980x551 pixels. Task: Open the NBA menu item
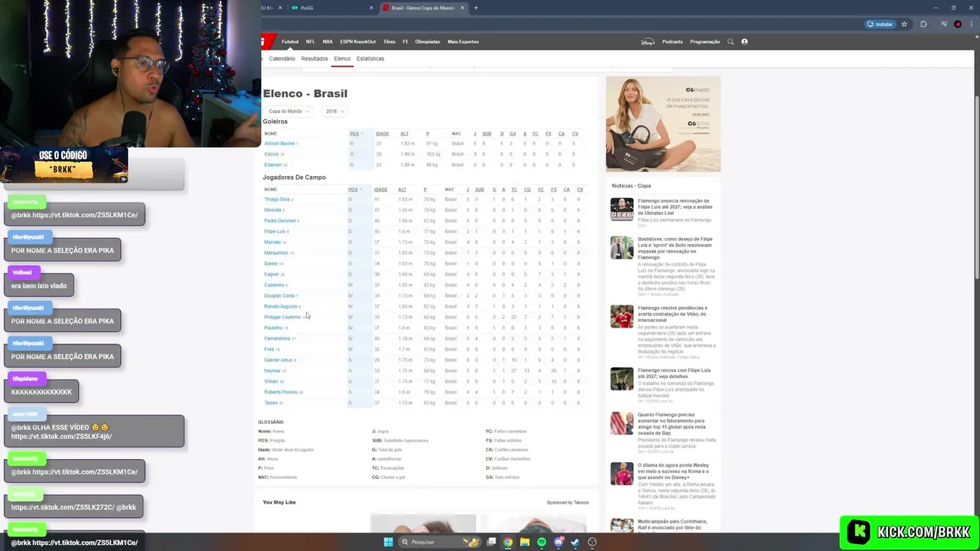[328, 41]
